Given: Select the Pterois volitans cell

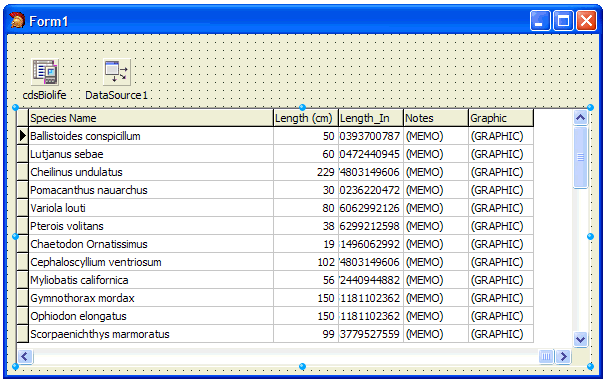Looking at the screenshot, I should tap(151, 226).
